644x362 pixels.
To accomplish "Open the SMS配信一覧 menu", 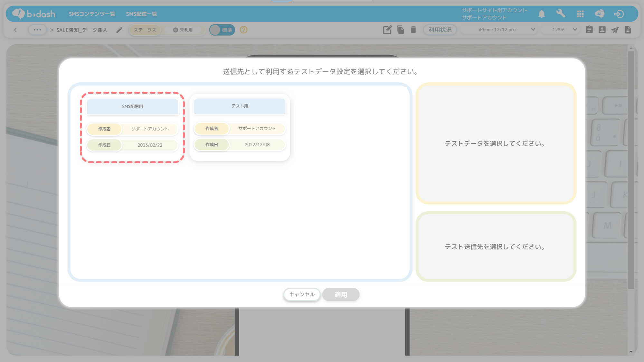I will [141, 14].
